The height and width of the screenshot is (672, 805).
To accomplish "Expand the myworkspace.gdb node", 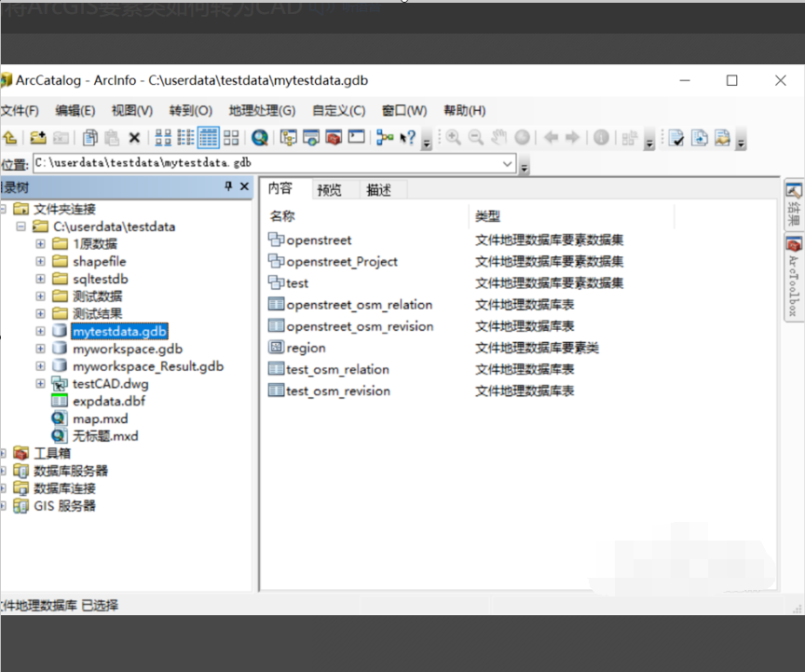I will coord(40,349).
